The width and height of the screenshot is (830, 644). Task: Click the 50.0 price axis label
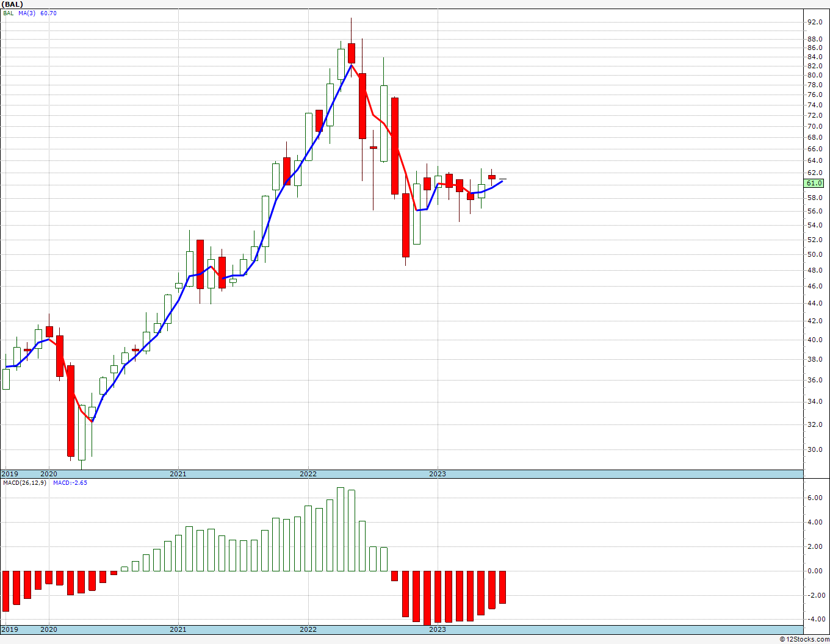point(815,254)
